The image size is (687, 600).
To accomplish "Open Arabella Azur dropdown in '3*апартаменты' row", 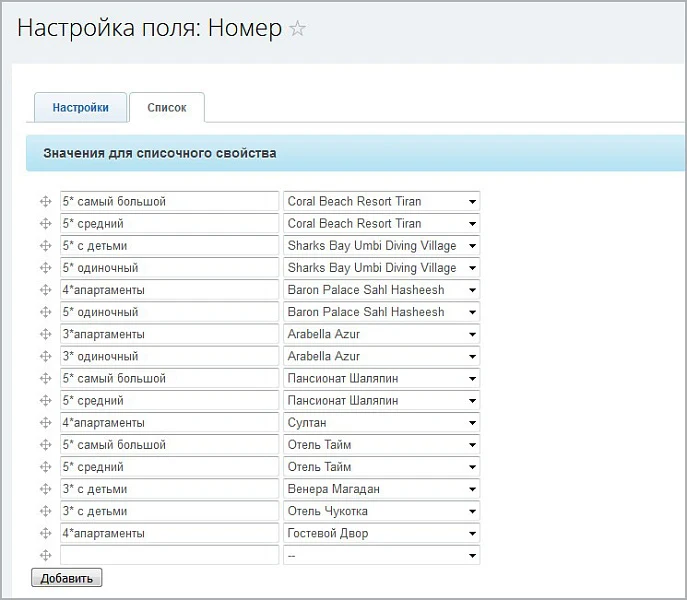I will 382,334.
